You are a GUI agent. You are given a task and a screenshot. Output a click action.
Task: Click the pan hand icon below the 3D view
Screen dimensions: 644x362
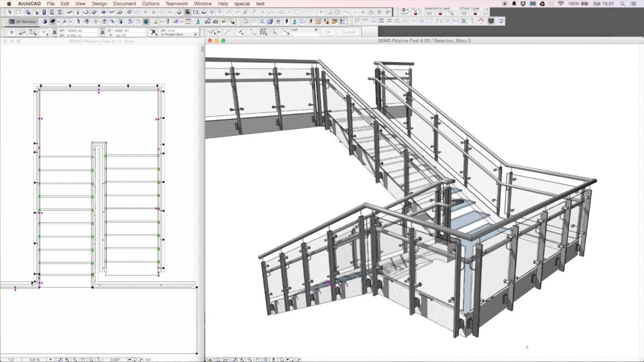pos(257,359)
